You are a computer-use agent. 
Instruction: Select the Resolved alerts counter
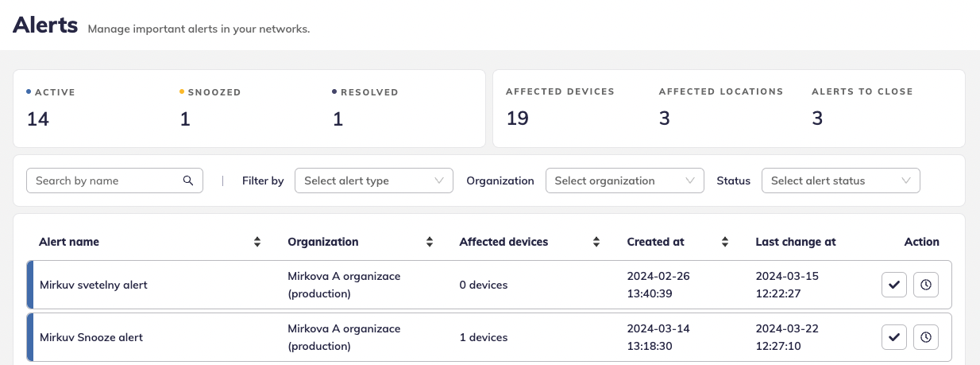point(338,118)
